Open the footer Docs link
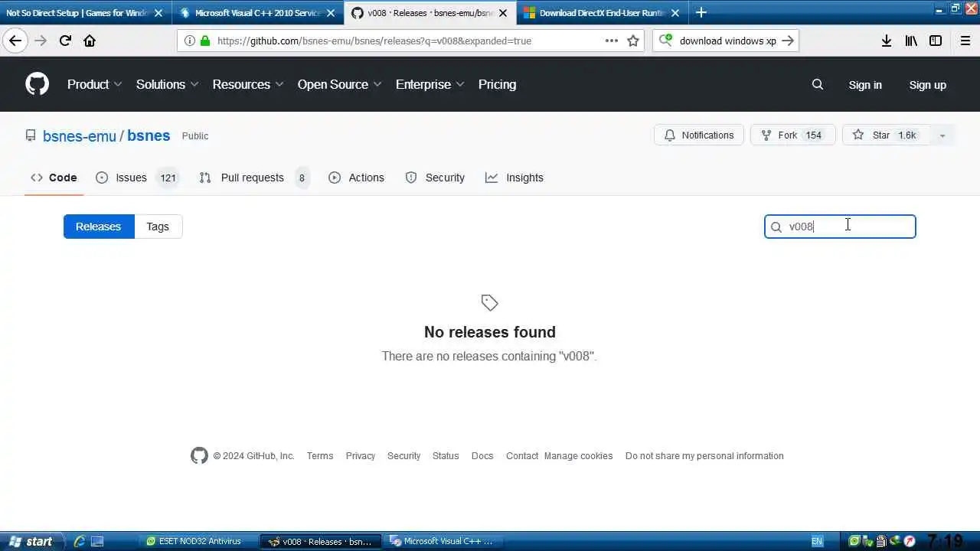 (482, 456)
